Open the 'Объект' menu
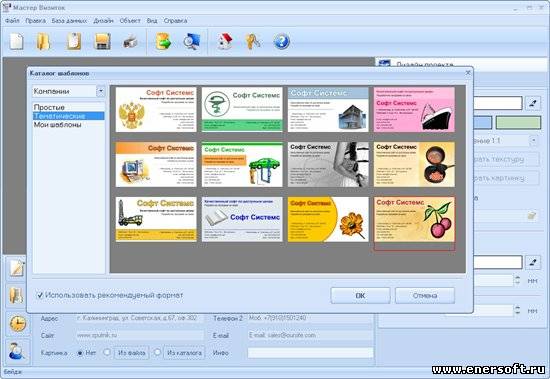Image resolution: width=550 pixels, height=379 pixels. (130, 21)
